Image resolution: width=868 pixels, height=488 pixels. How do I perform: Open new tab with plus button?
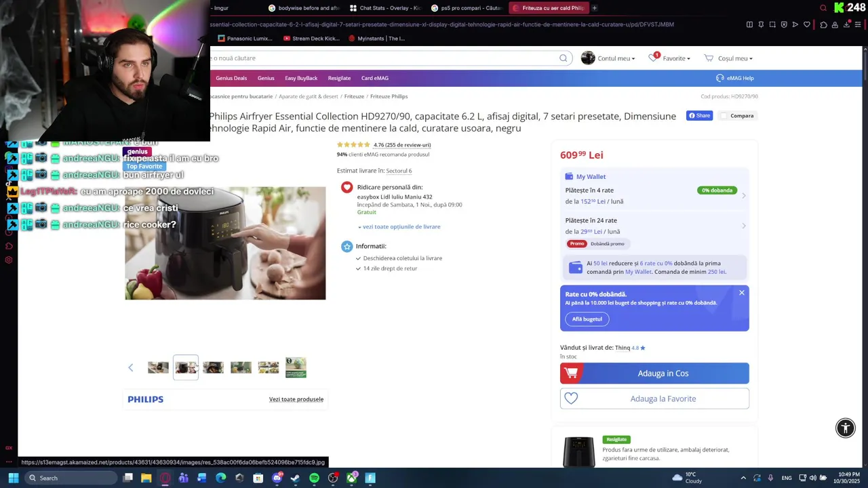click(x=594, y=8)
